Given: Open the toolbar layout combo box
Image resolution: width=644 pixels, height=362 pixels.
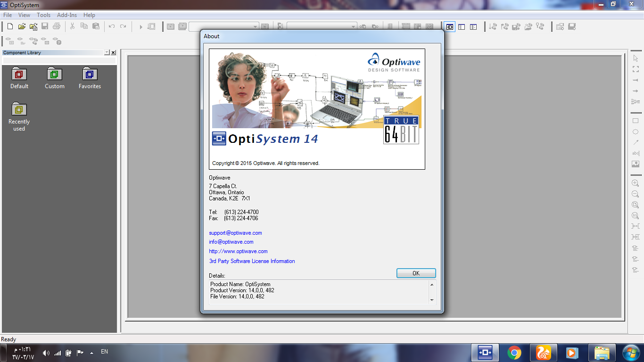Looking at the screenshot, I should (224, 27).
